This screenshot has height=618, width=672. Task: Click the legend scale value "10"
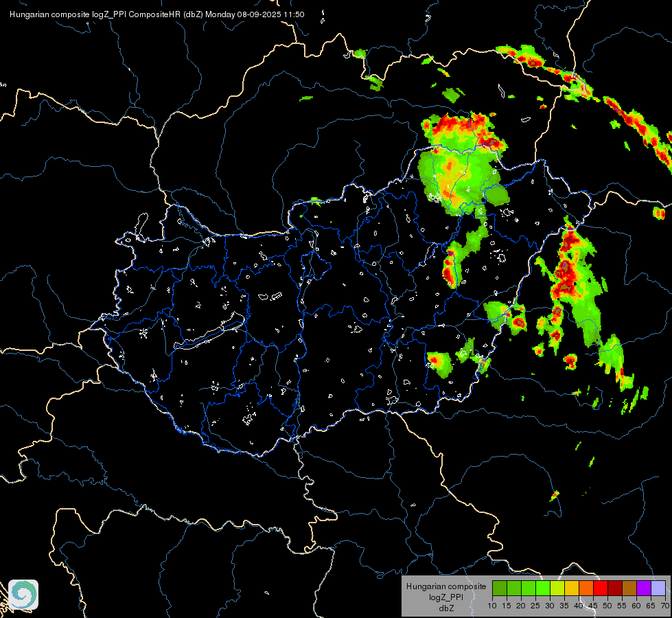click(x=492, y=606)
